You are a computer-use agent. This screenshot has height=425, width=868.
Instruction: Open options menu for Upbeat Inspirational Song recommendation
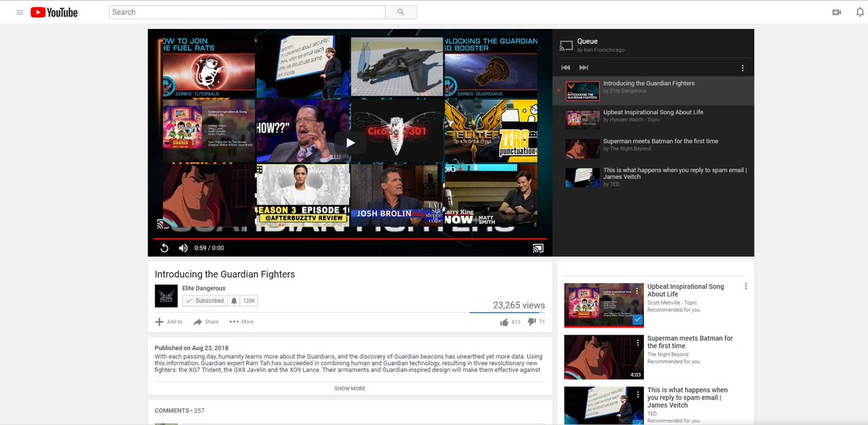[746, 287]
